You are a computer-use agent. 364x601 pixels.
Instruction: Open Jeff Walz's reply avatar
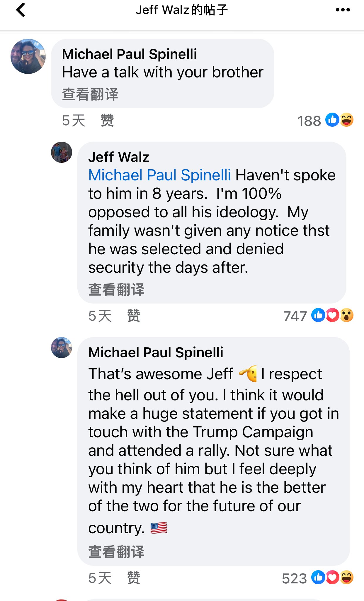(x=62, y=152)
